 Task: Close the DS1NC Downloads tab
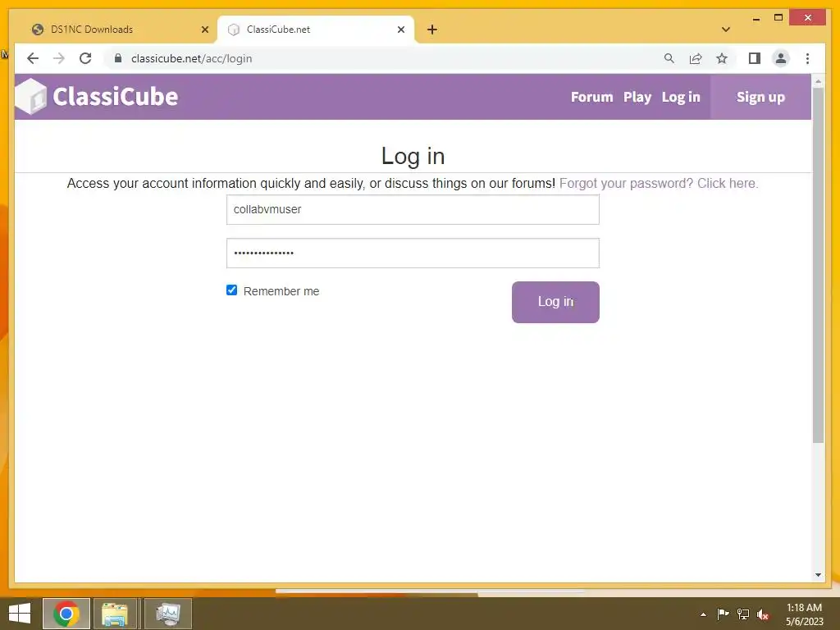tap(204, 30)
